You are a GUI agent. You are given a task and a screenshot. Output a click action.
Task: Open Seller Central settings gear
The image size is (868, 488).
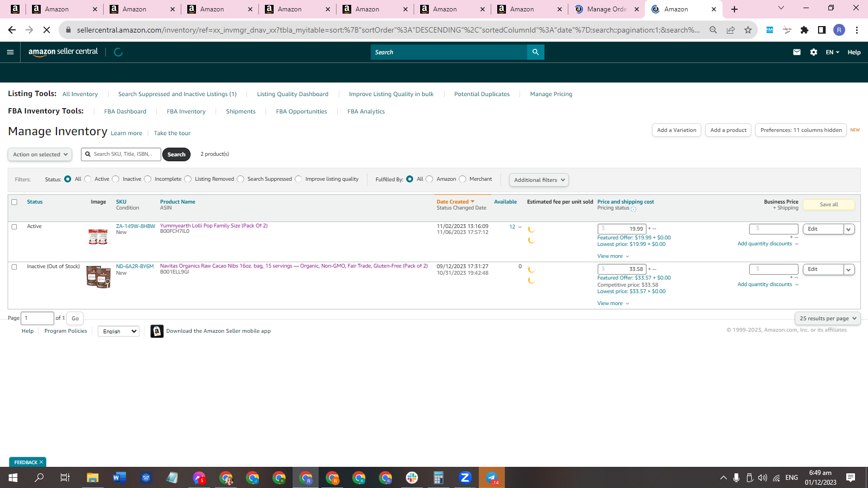click(x=814, y=52)
